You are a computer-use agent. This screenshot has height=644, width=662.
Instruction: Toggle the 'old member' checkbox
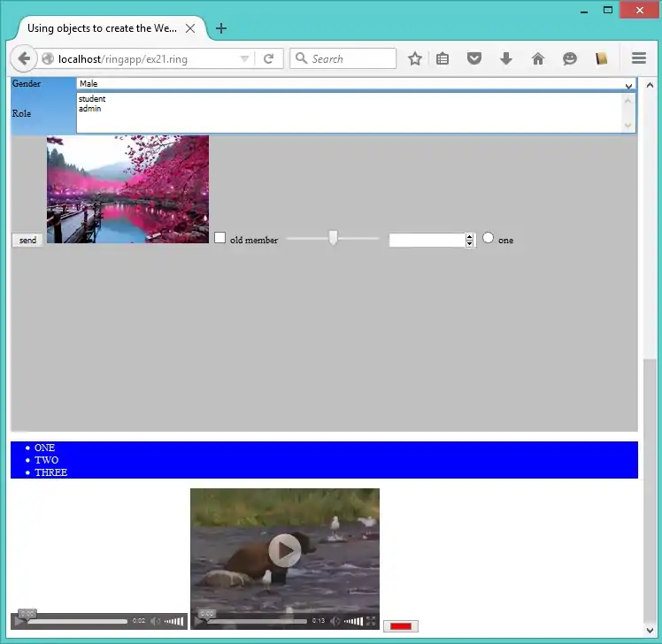pyautogui.click(x=220, y=238)
